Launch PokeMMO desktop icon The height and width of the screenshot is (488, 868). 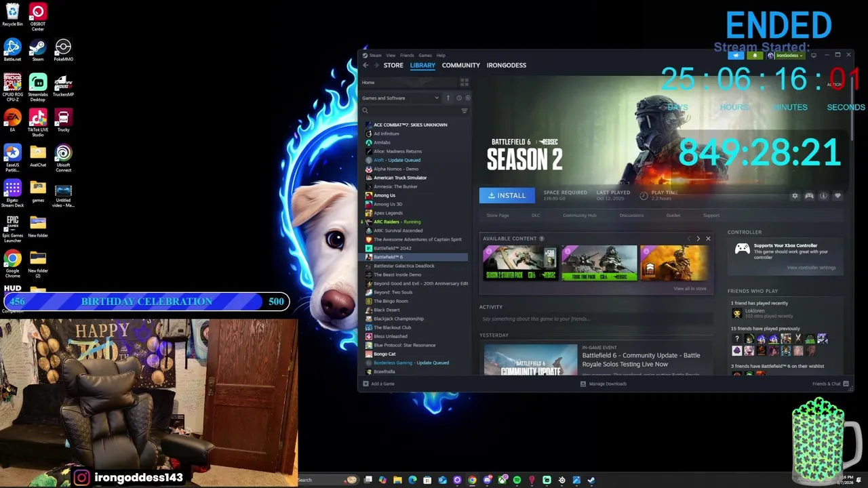pyautogui.click(x=63, y=51)
